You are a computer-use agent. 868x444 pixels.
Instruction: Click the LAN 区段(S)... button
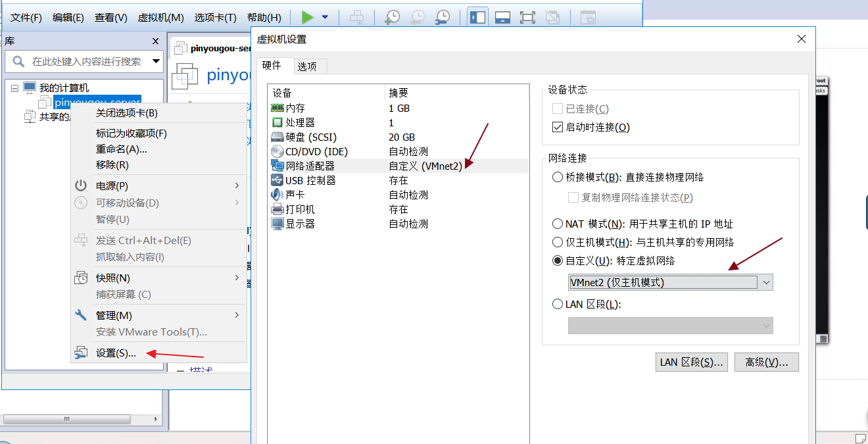(x=692, y=362)
